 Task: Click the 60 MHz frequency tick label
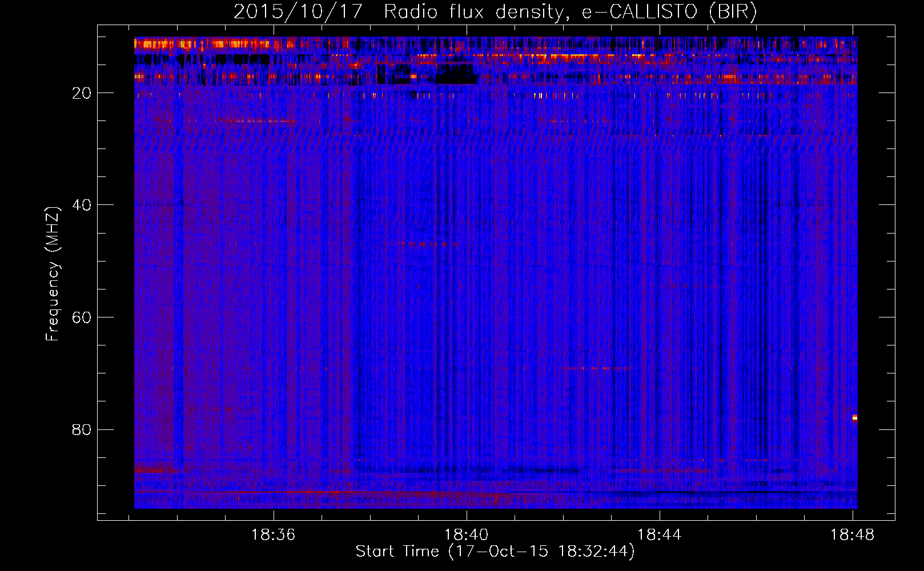(82, 317)
